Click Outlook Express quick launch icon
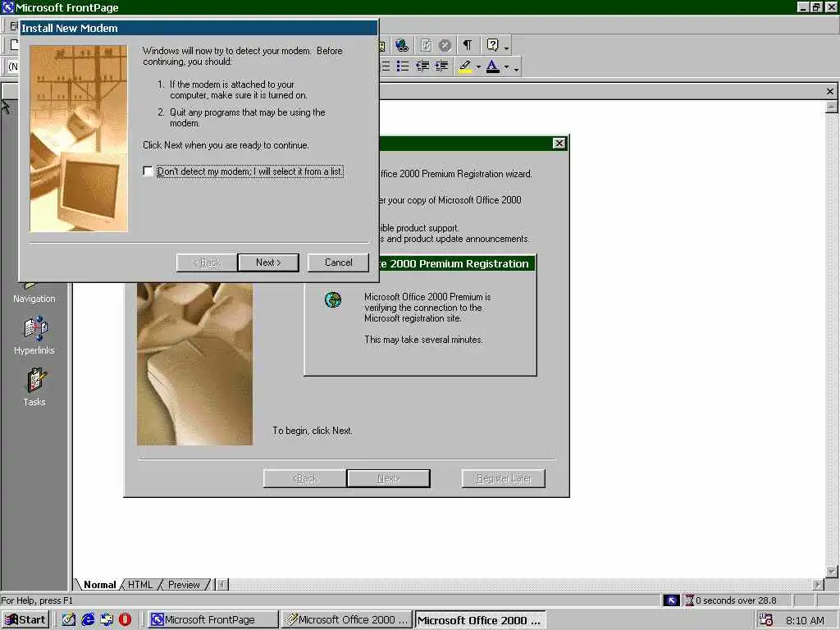840x630 pixels. coord(107,620)
